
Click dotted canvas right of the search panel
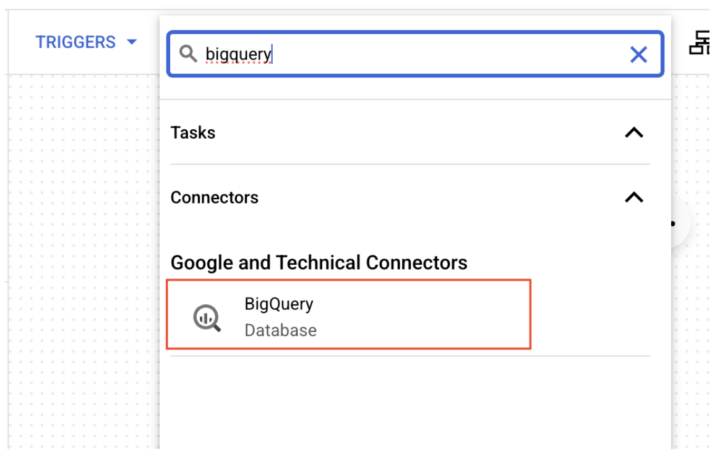coord(692,344)
